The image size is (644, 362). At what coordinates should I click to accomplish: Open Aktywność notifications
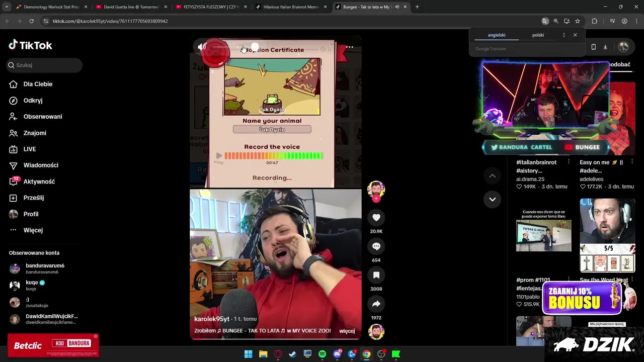pos(39,182)
